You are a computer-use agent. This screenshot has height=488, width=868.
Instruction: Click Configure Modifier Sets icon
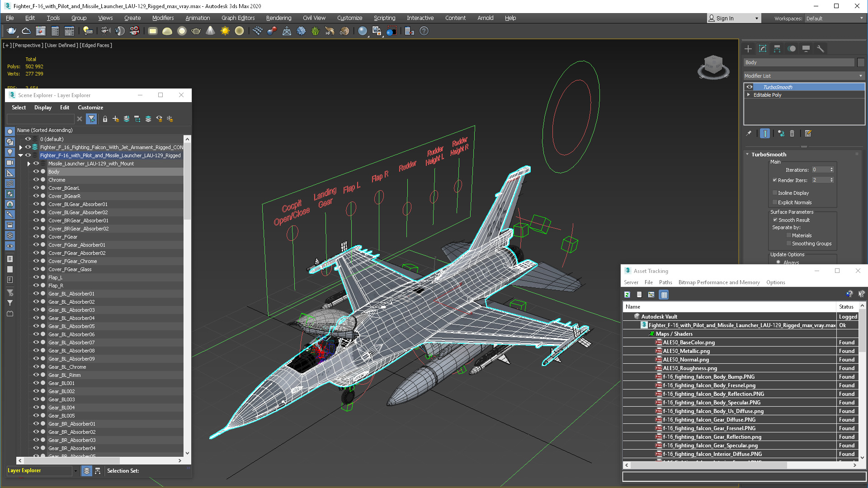click(808, 133)
